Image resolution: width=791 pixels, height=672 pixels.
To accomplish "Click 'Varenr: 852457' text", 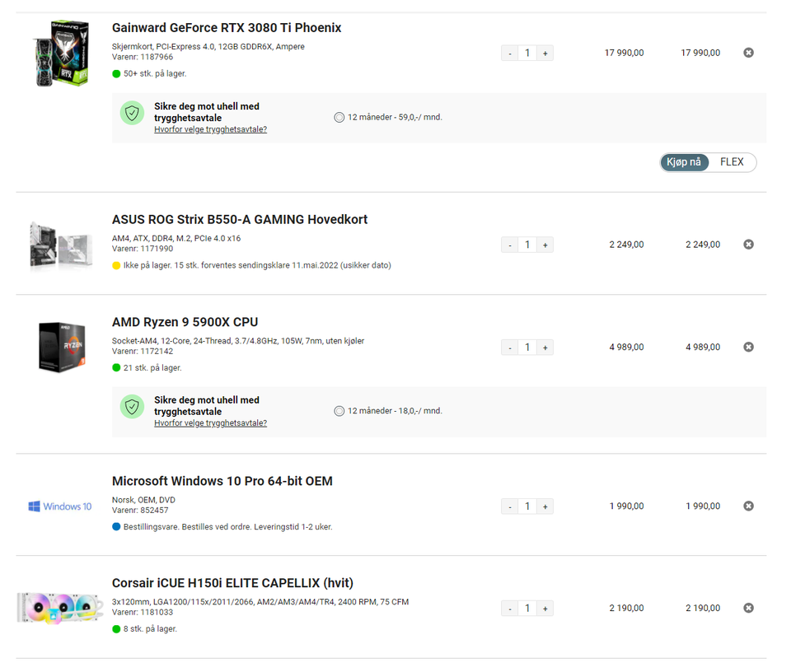I will pyautogui.click(x=140, y=510).
